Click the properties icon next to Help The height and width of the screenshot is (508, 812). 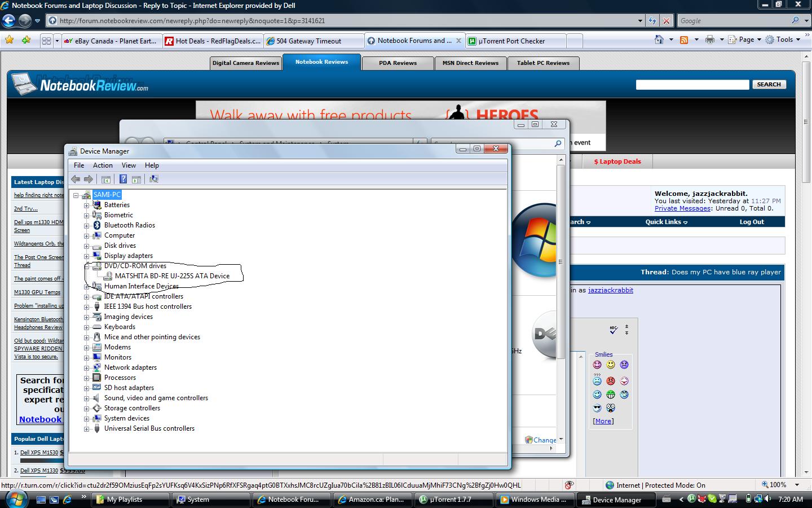coord(136,179)
